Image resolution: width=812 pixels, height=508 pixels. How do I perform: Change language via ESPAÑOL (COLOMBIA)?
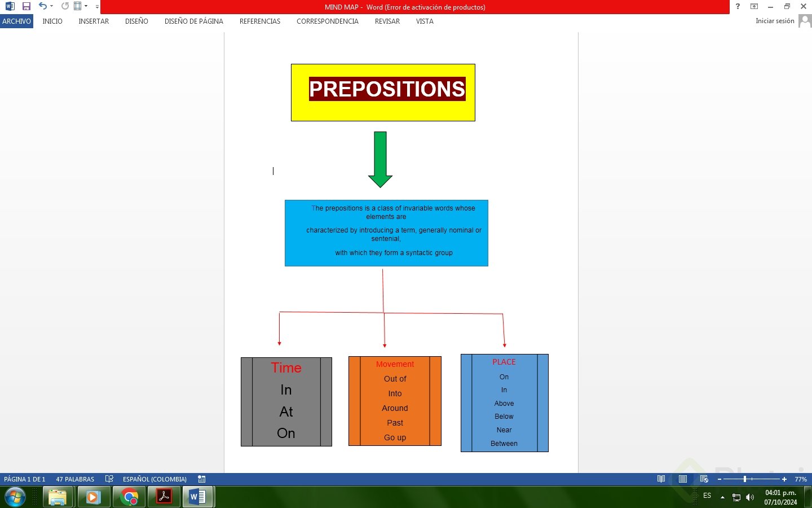point(155,479)
